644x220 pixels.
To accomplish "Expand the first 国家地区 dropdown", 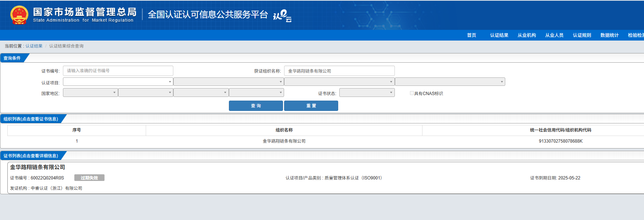I will [91, 92].
